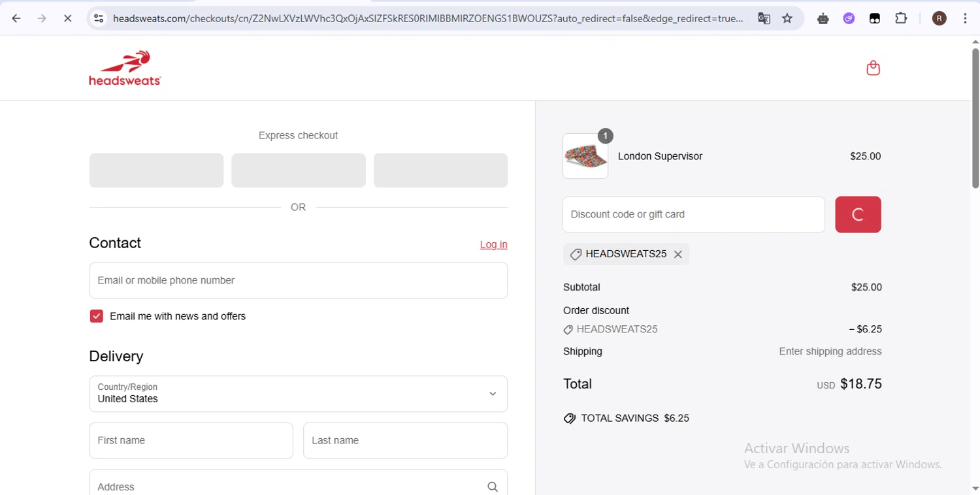980x495 pixels.
Task: Click the address search magnifier icon
Action: pyautogui.click(x=493, y=487)
